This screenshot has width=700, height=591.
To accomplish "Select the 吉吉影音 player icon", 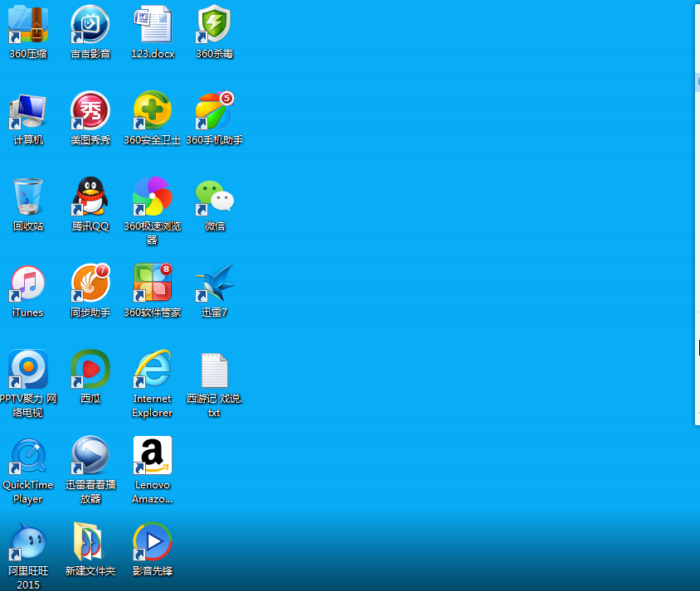I will click(90, 25).
